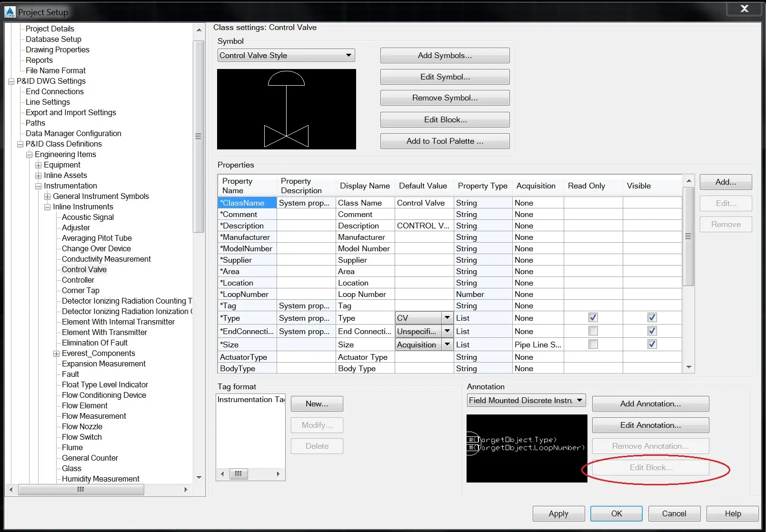Expand the Equipment tree node

[38, 165]
